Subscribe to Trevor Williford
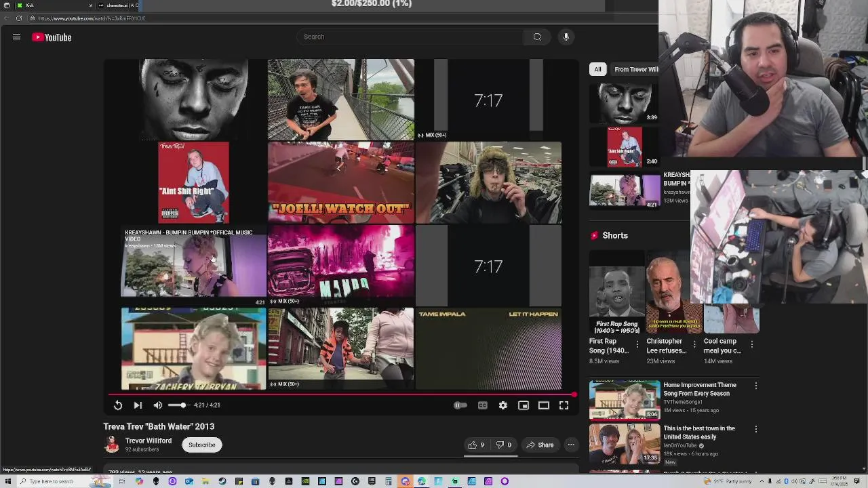This screenshot has height=488, width=868. pyautogui.click(x=201, y=445)
